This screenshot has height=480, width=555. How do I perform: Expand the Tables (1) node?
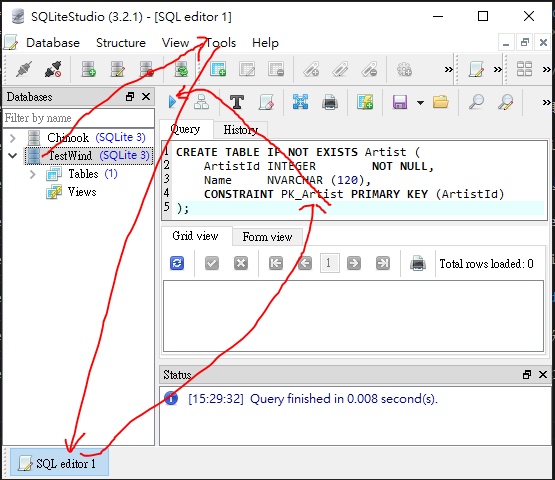pyautogui.click(x=33, y=174)
